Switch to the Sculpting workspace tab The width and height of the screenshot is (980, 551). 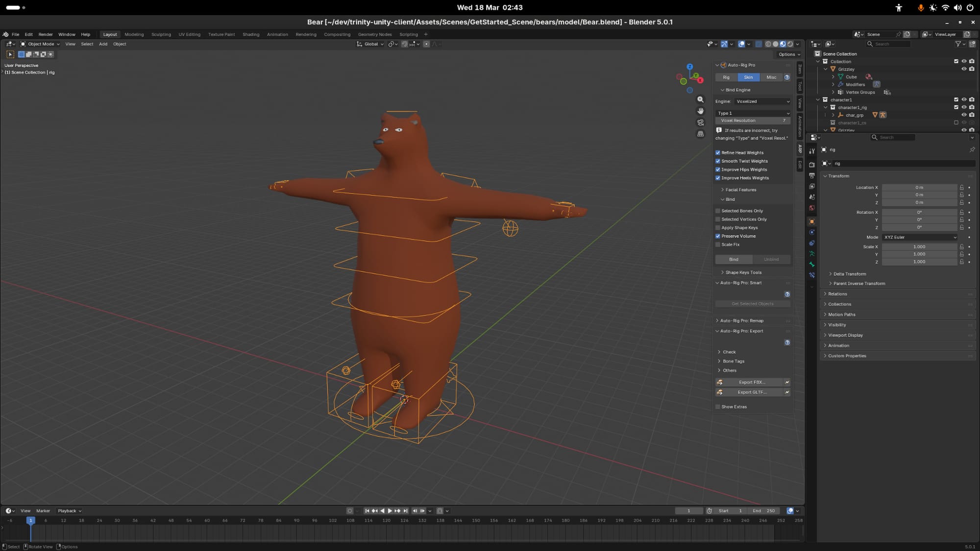pyautogui.click(x=161, y=34)
